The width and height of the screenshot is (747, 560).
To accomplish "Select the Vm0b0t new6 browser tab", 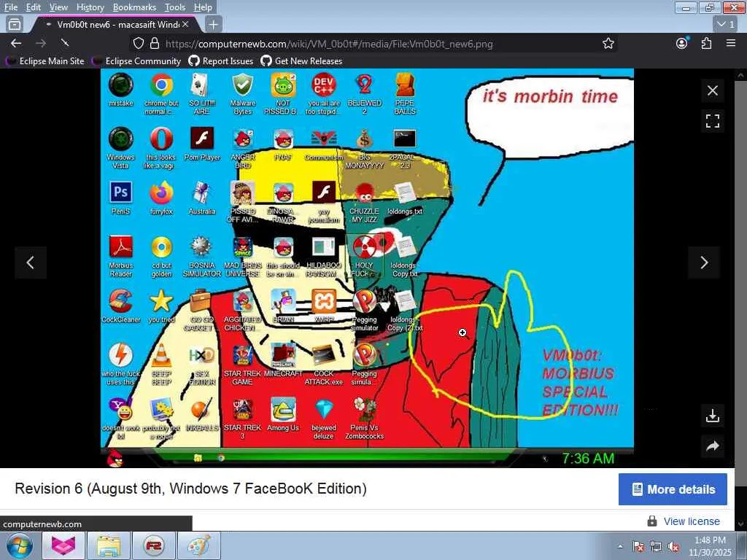I will coord(115,24).
